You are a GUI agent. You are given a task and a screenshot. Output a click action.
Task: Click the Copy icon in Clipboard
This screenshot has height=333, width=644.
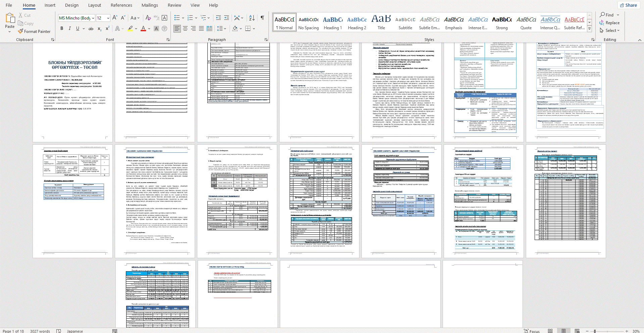(21, 23)
